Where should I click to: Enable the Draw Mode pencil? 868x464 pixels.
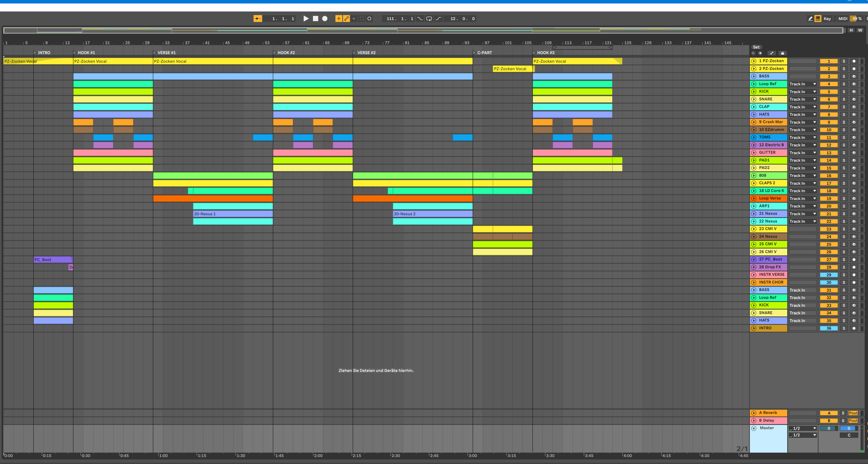810,18
